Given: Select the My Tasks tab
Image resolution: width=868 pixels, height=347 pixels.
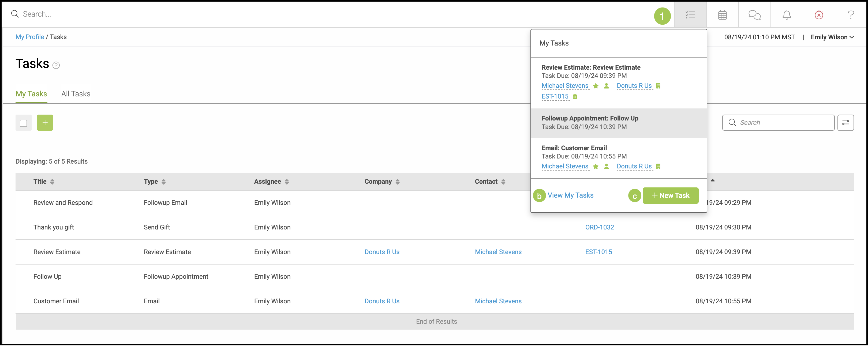Looking at the screenshot, I should click(31, 94).
